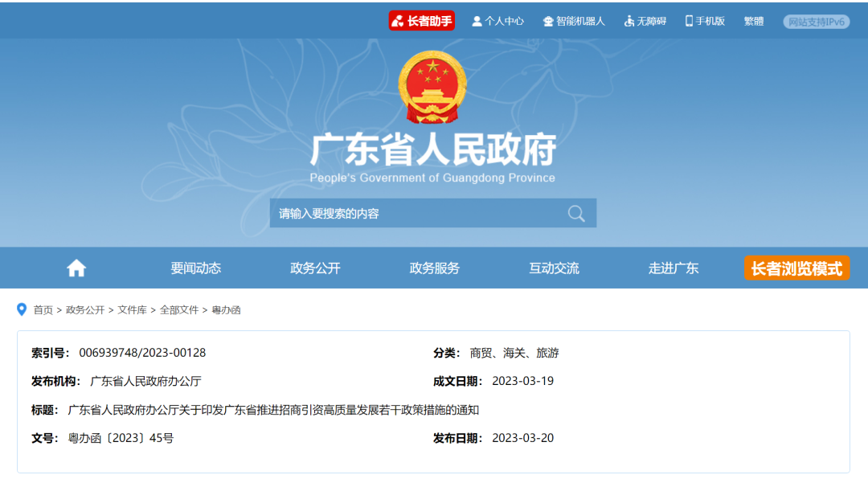Image resolution: width=868 pixels, height=479 pixels.
Task: Go to 粤办函 in breadcrumb
Action: (226, 310)
